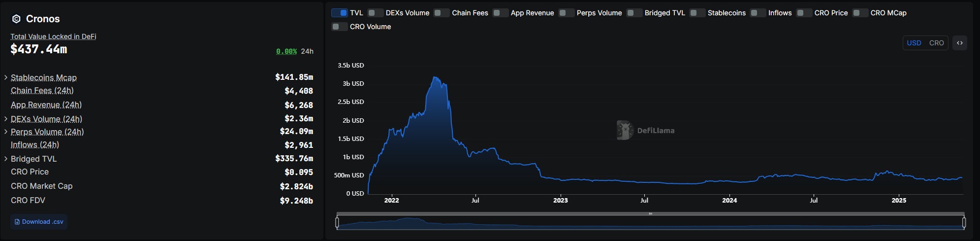Expand the DEXs Volume (24h) row
Screen dimensions: 980x241
(6, 119)
